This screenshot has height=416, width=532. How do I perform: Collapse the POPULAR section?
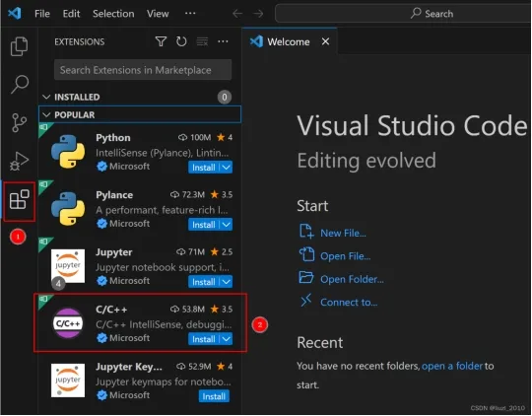[x=46, y=115]
